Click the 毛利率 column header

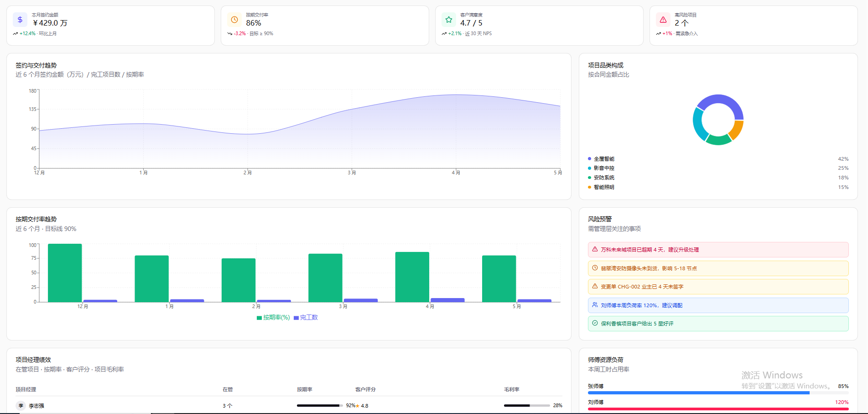pyautogui.click(x=512, y=390)
